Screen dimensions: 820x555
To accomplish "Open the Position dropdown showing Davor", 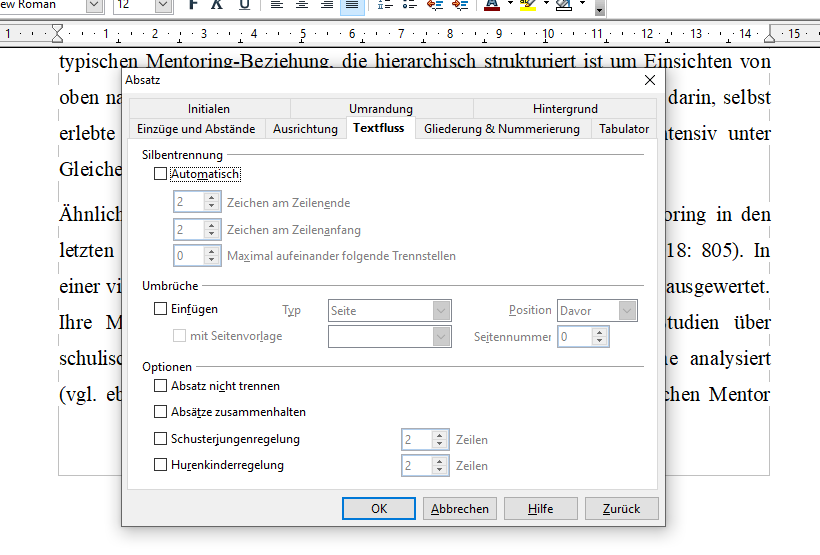I will 597,311.
